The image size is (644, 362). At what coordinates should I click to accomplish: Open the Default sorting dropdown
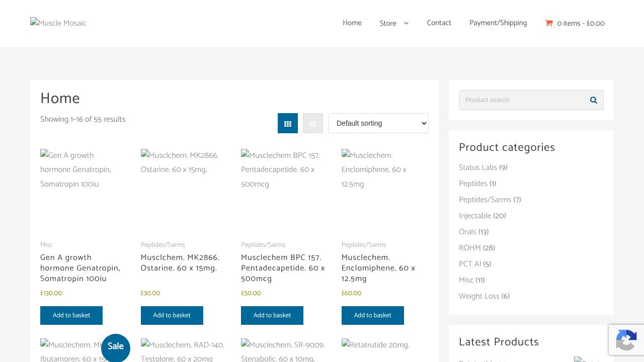coord(378,123)
